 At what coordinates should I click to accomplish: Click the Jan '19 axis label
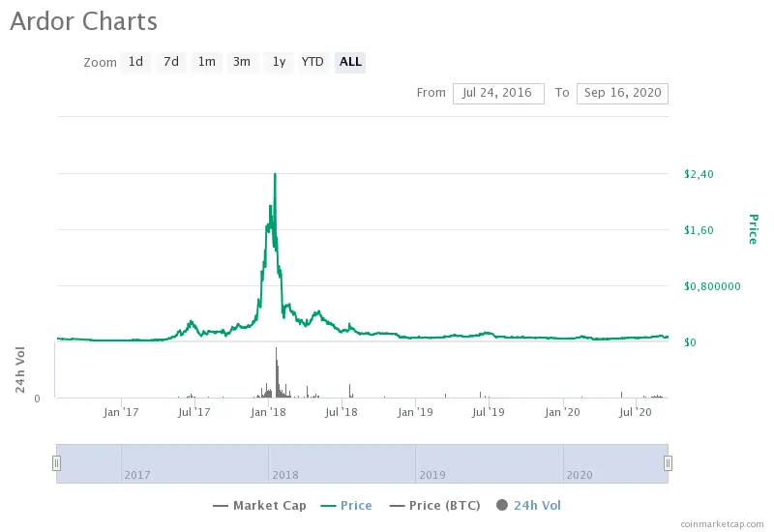[415, 412]
